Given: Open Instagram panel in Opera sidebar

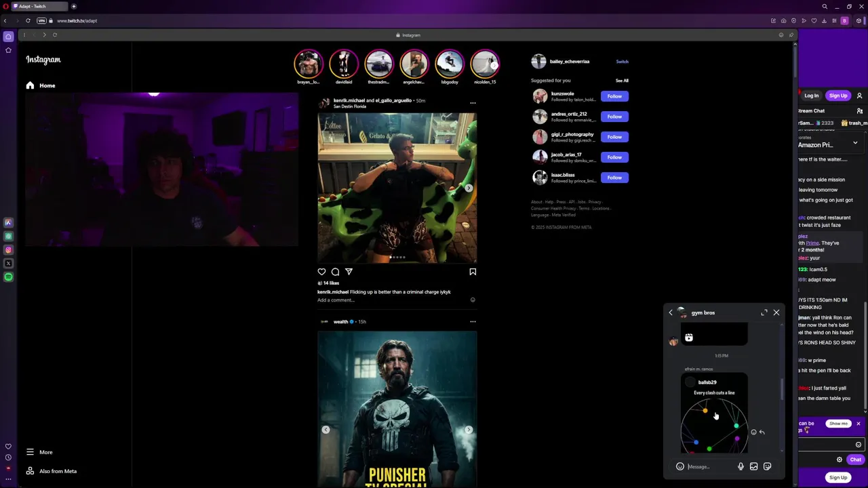Looking at the screenshot, I should (x=8, y=250).
